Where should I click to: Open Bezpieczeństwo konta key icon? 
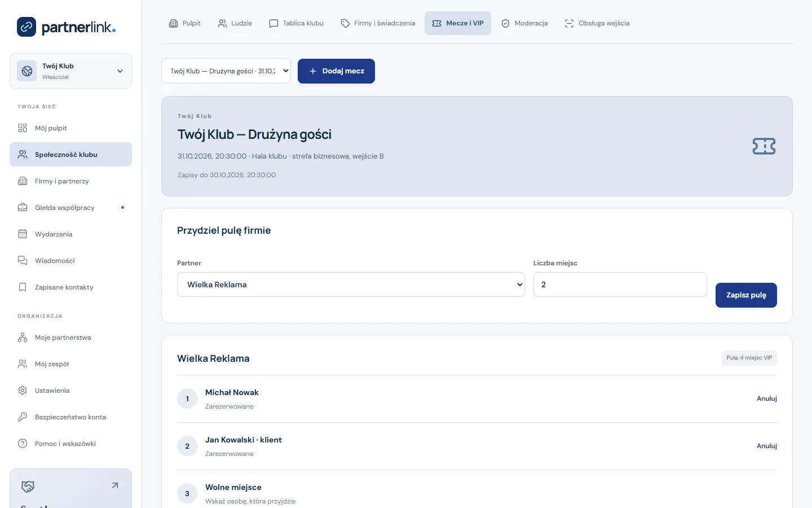(x=23, y=417)
